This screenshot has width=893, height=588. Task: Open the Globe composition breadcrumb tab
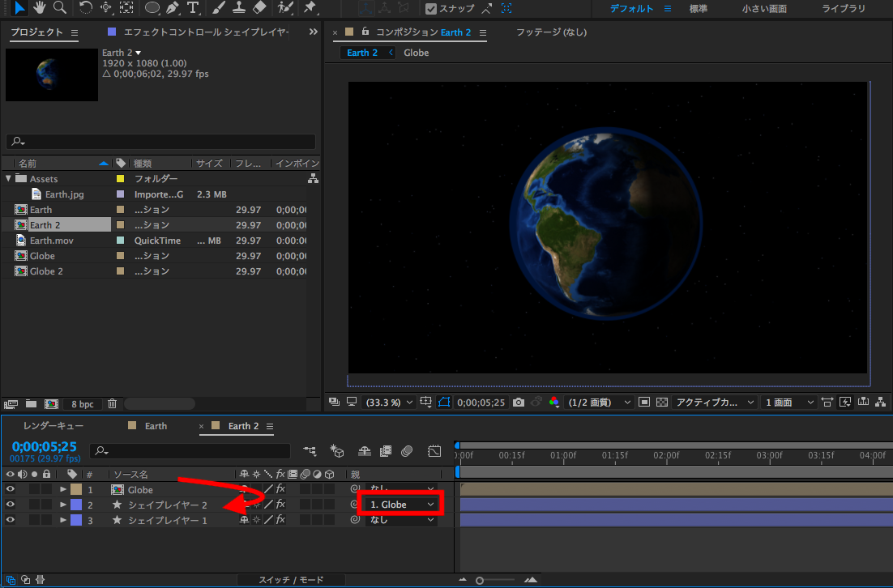tap(416, 53)
